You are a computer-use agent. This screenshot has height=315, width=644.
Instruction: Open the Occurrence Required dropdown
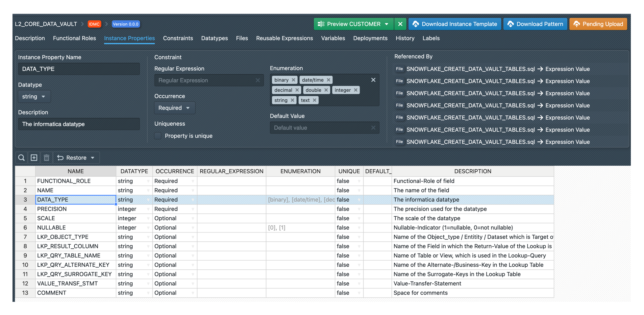coord(174,108)
